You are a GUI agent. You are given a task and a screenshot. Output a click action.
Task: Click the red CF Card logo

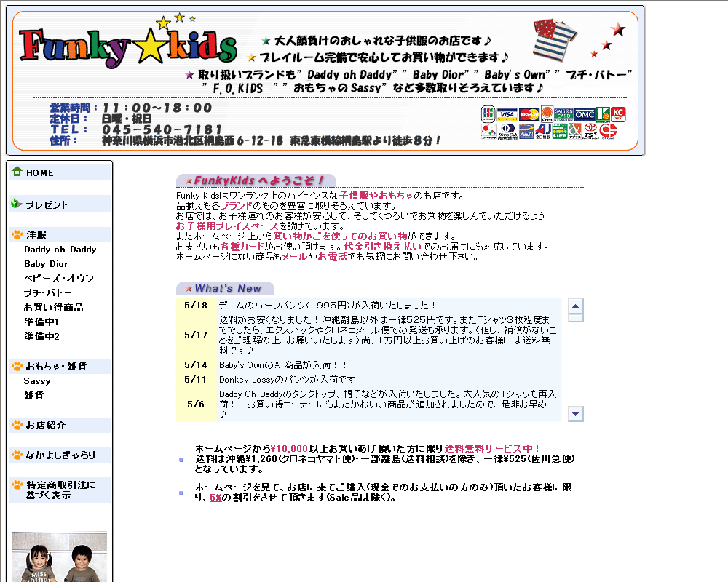click(x=608, y=132)
